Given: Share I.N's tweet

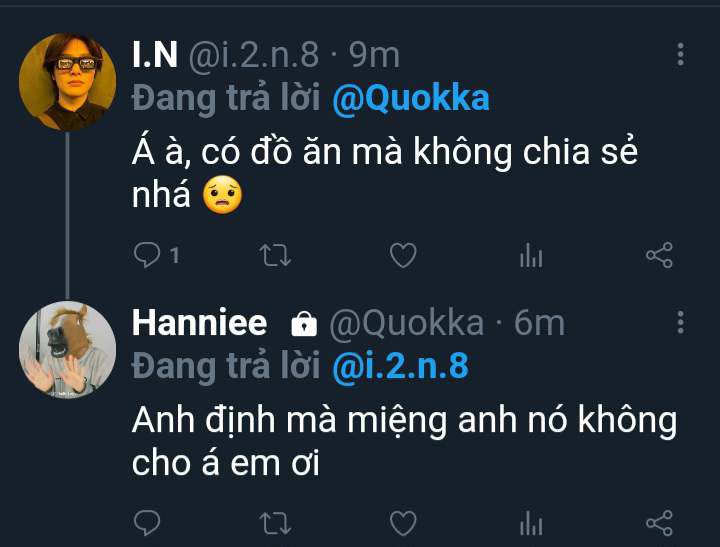Looking at the screenshot, I should [659, 257].
